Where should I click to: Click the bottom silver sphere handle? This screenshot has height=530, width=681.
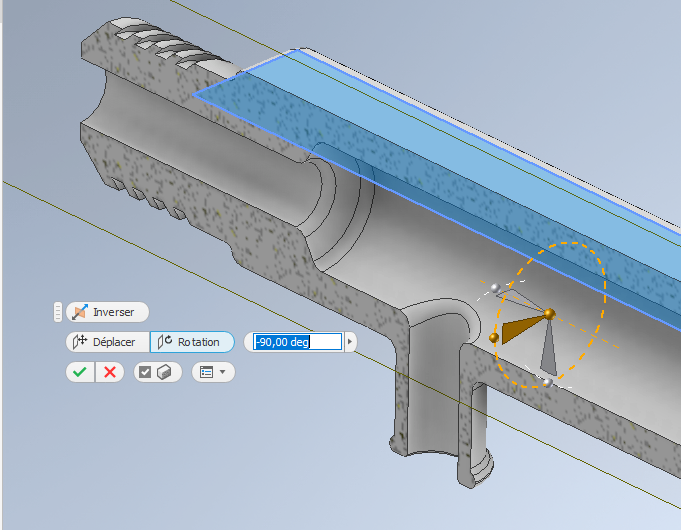coord(547,383)
